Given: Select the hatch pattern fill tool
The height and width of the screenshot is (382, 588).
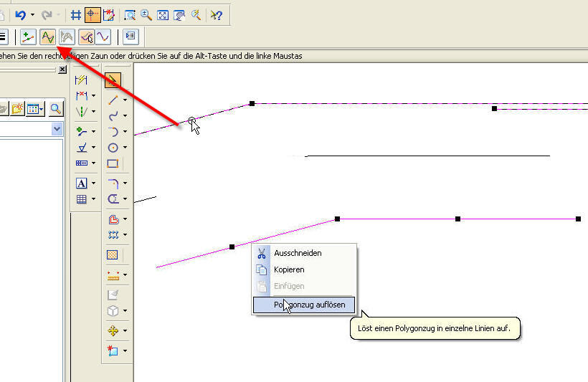Looking at the screenshot, I should click(112, 254).
